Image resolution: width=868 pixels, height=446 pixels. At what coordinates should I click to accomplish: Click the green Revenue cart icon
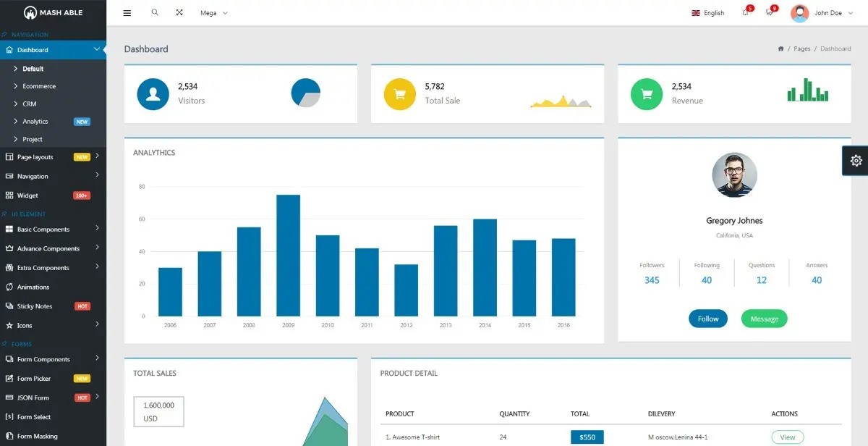(x=646, y=94)
